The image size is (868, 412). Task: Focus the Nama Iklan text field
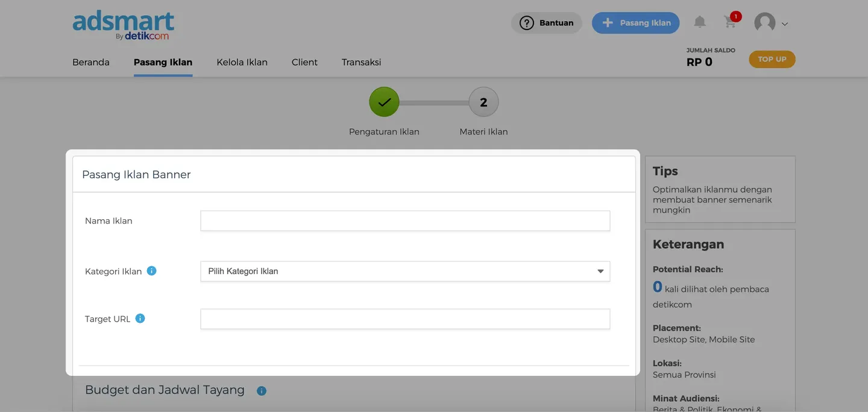[x=404, y=221]
